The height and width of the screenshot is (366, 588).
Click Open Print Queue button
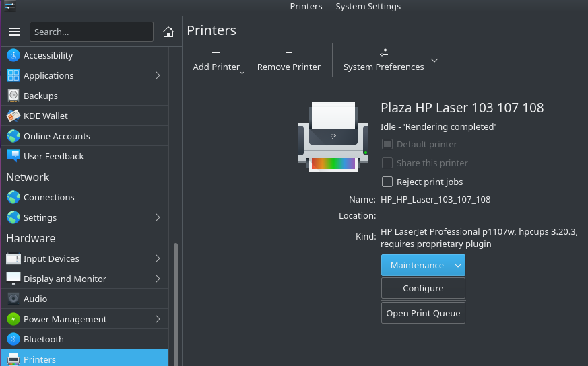point(423,313)
